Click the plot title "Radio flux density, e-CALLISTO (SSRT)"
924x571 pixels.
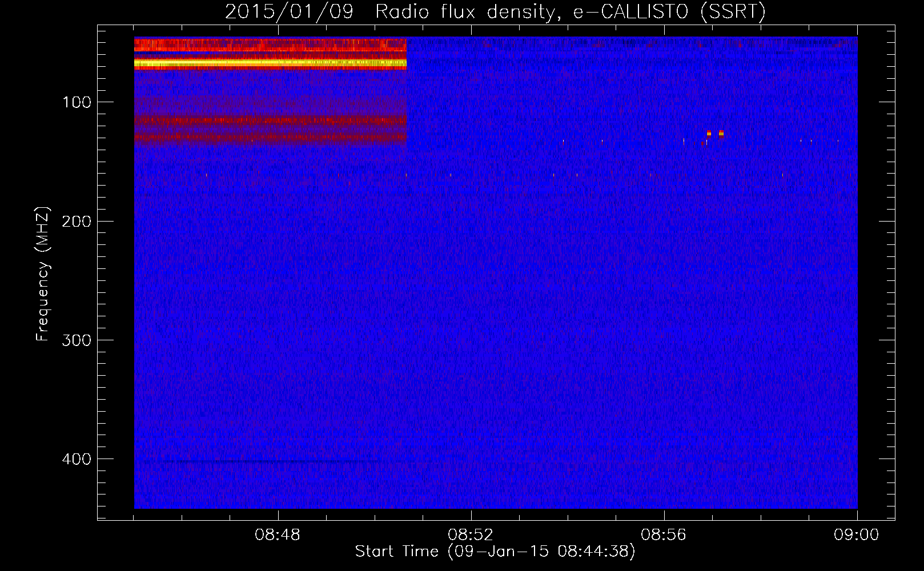(x=570, y=12)
